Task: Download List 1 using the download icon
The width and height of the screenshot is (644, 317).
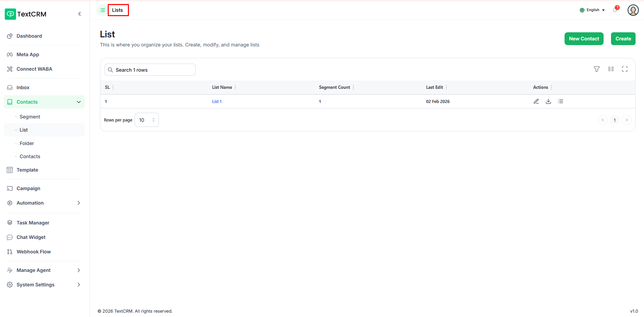Action: pyautogui.click(x=548, y=101)
